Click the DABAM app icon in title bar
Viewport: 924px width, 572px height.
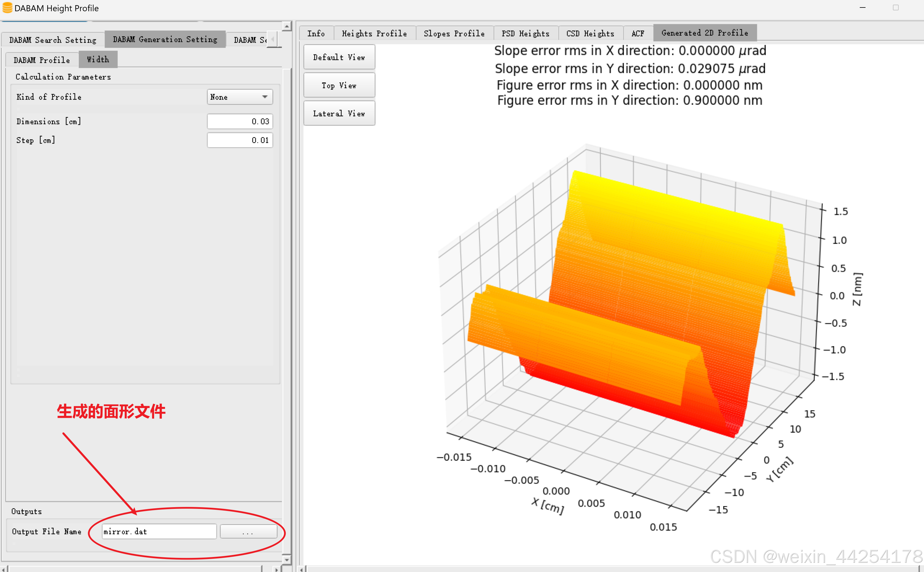click(7, 8)
